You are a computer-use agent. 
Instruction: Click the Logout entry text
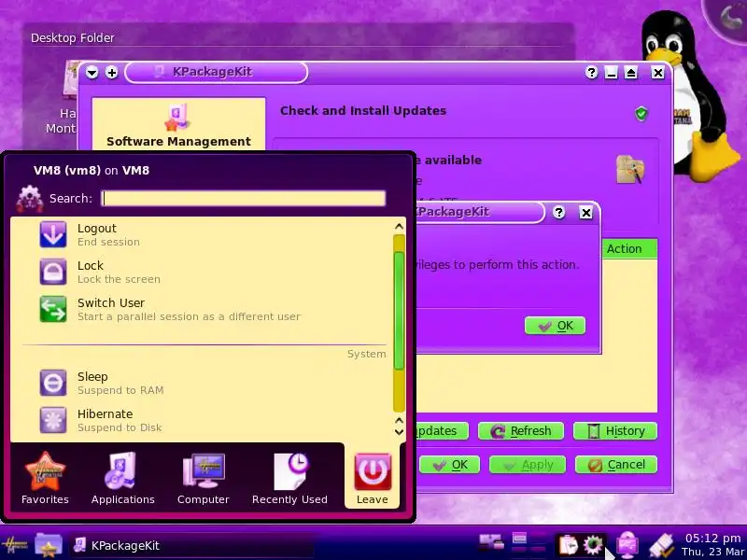pyautogui.click(x=97, y=228)
